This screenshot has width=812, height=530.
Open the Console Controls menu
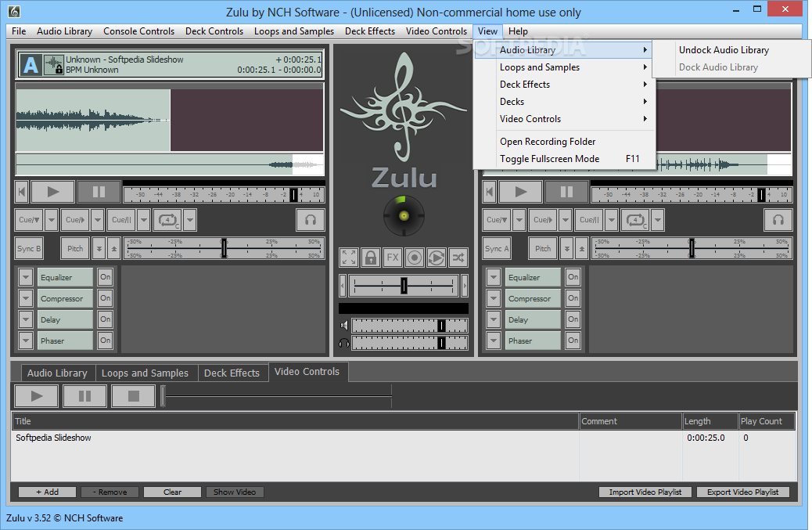[138, 31]
